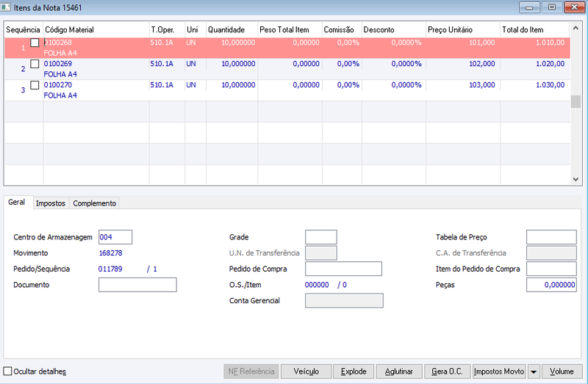Click the Veículo button

306,372
